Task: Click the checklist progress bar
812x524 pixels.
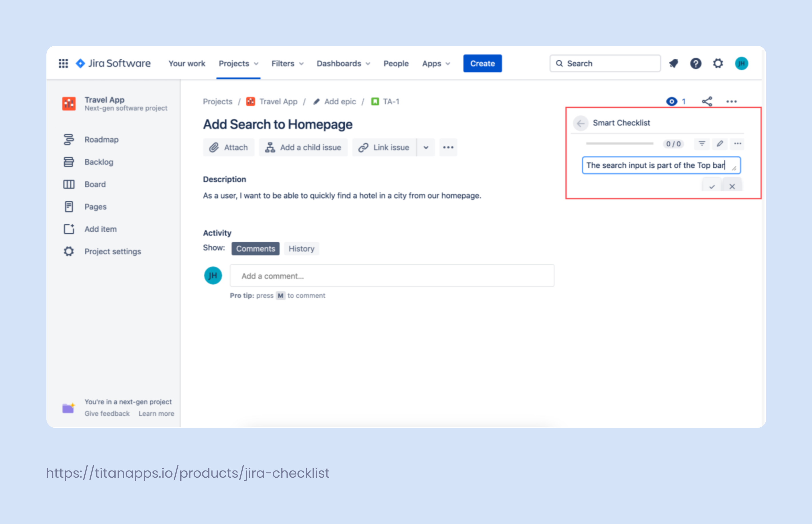Action: tap(620, 144)
